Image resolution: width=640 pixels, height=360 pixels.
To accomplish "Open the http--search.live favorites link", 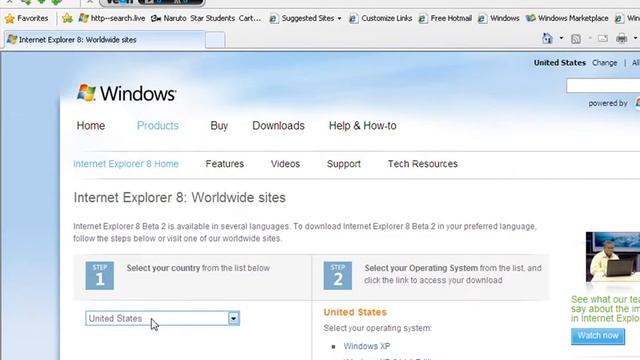I will pos(112,18).
